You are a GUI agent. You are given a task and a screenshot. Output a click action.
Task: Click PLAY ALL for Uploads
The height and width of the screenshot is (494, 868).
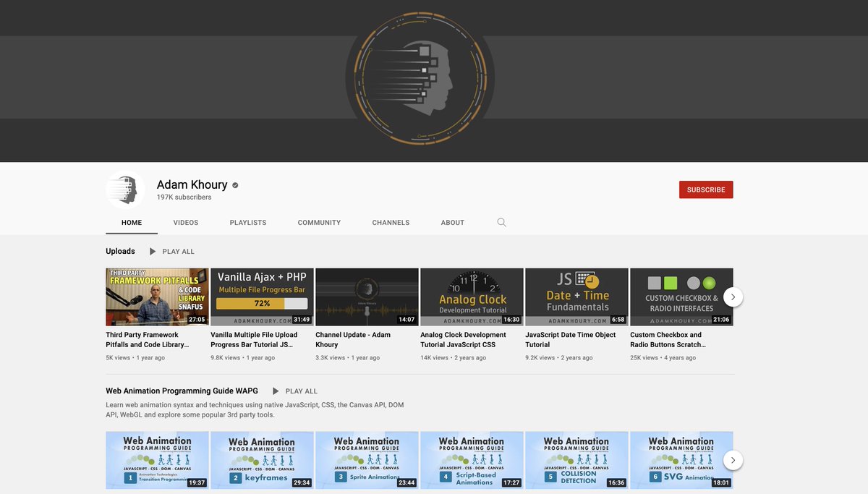pos(179,252)
